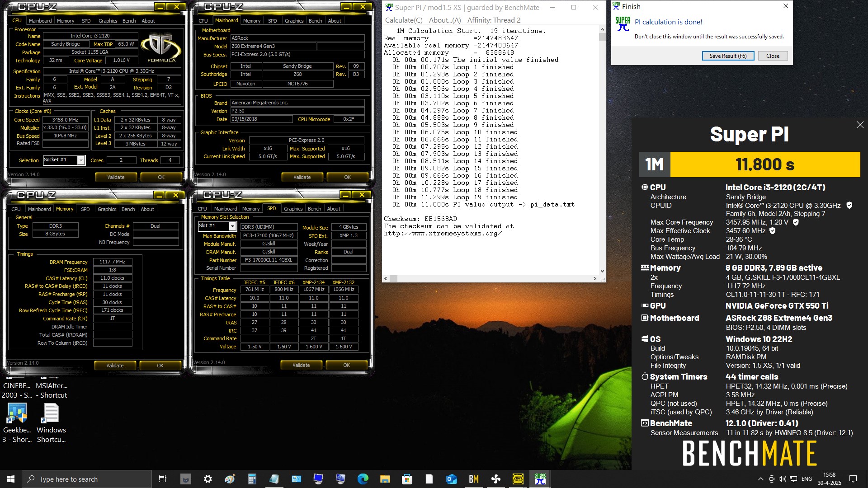
Task: Open Graphics tab in Mainboard CPU-Z window
Action: 294,21
